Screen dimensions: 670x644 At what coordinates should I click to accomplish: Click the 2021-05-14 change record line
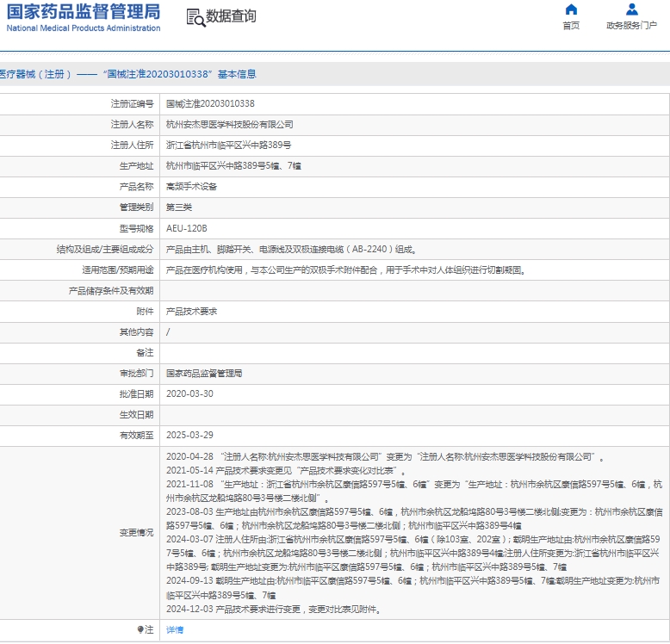(x=286, y=471)
